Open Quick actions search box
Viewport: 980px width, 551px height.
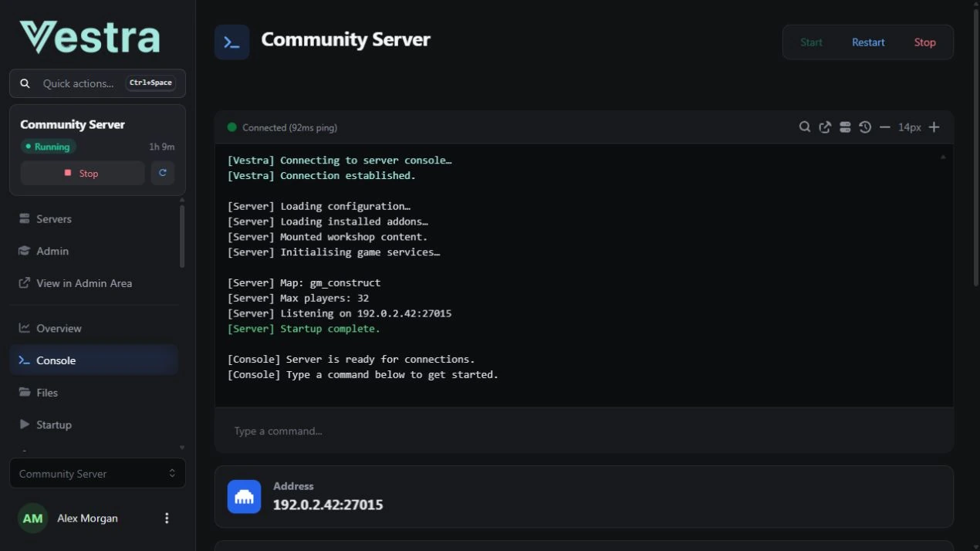click(x=97, y=83)
